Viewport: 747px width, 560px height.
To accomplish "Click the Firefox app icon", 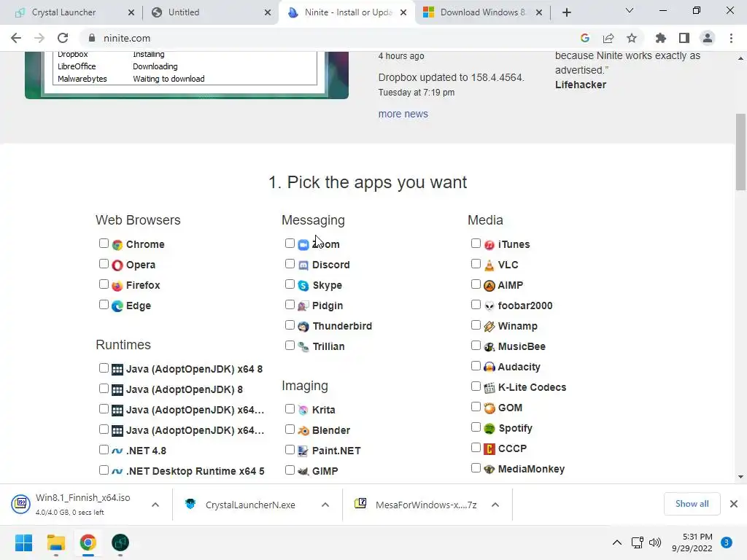I will click(x=117, y=286).
